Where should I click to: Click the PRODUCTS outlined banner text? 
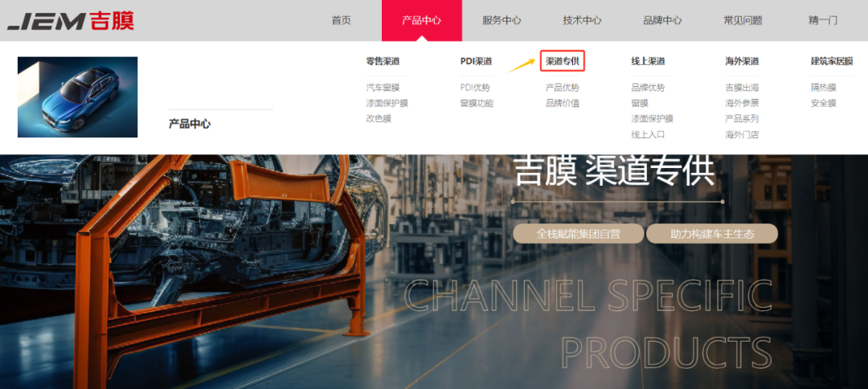click(x=667, y=352)
